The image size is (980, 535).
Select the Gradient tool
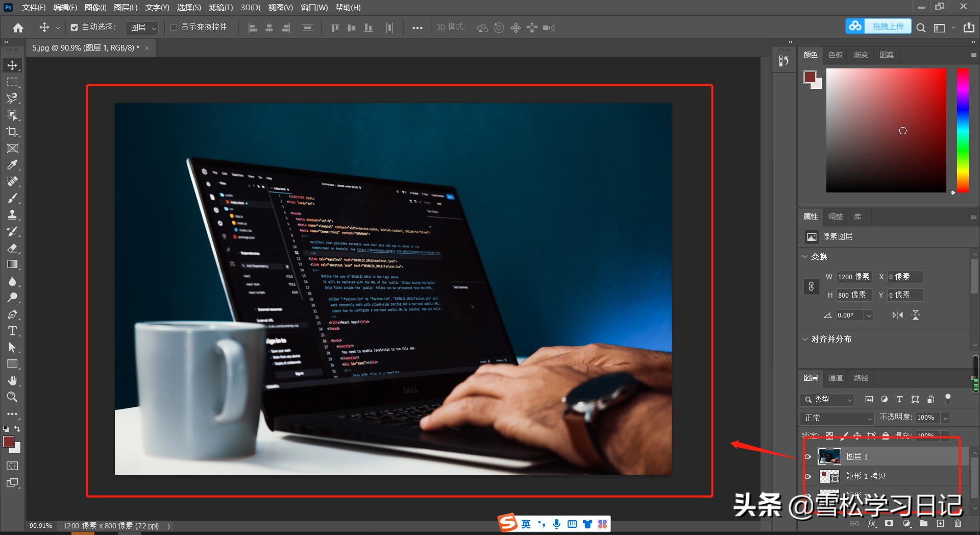tap(12, 264)
